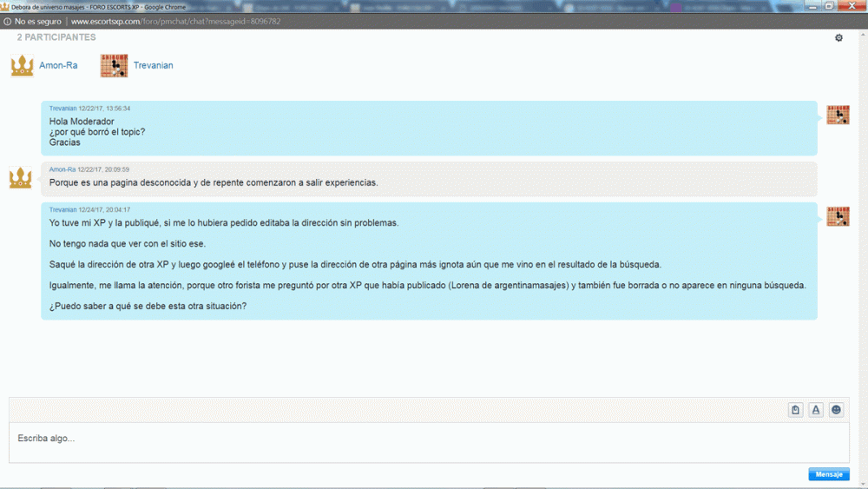
Task: Open the emoji smiley picker
Action: (x=836, y=410)
